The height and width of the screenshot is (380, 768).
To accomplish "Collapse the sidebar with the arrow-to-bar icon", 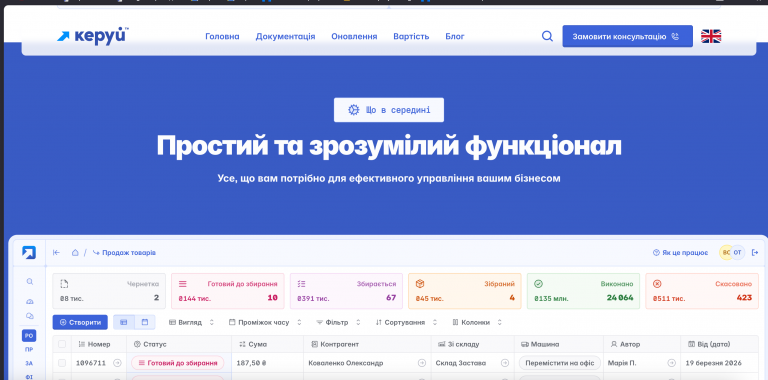I will [56, 253].
